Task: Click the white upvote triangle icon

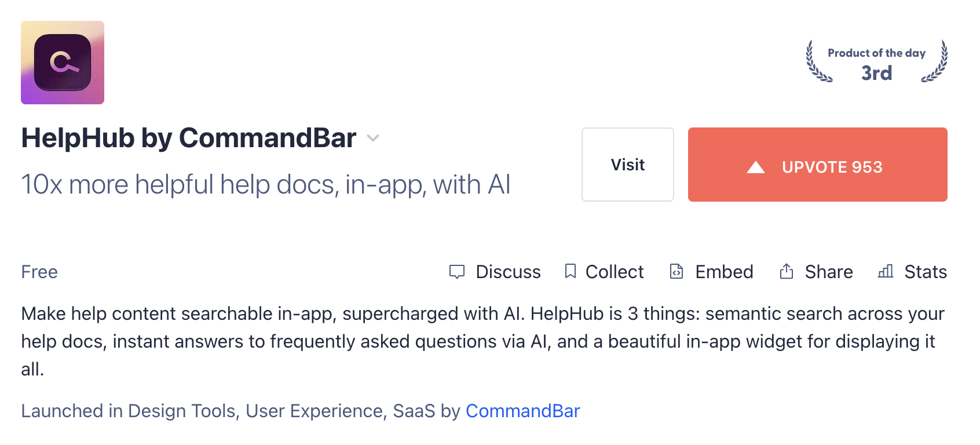Action: tap(756, 167)
